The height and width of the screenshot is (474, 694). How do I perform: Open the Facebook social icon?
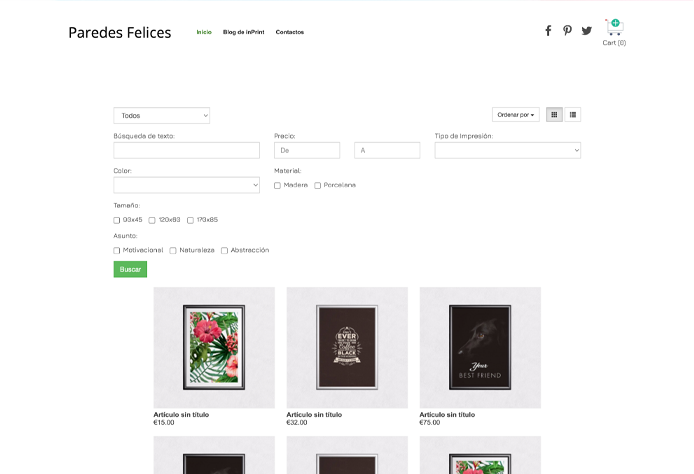click(548, 31)
